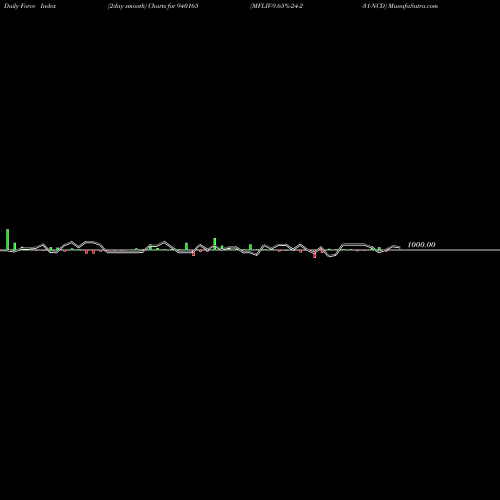Click the '(MFLIV9.65%24-2' header text

tap(276, 6)
